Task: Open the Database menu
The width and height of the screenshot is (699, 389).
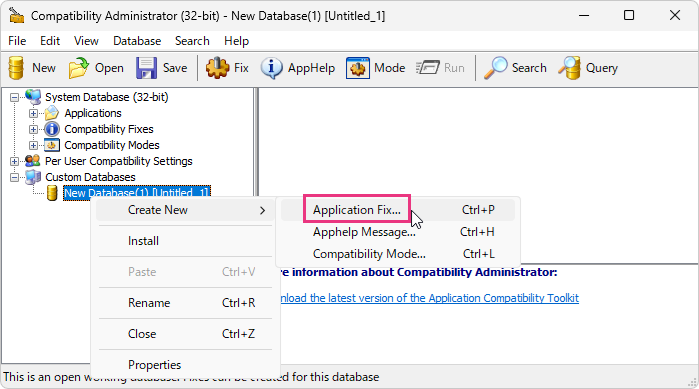Action: coord(137,41)
